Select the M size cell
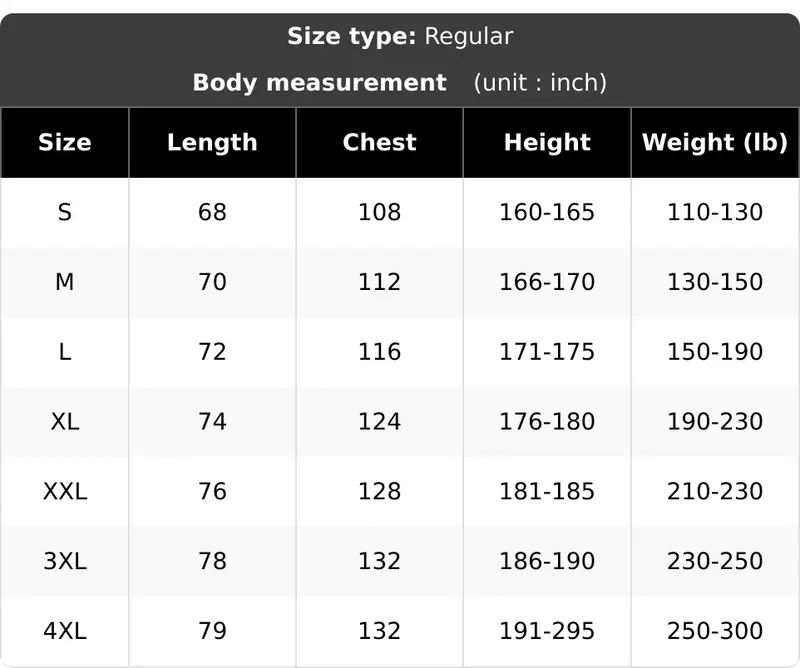The height and width of the screenshot is (668, 800). coord(65,282)
